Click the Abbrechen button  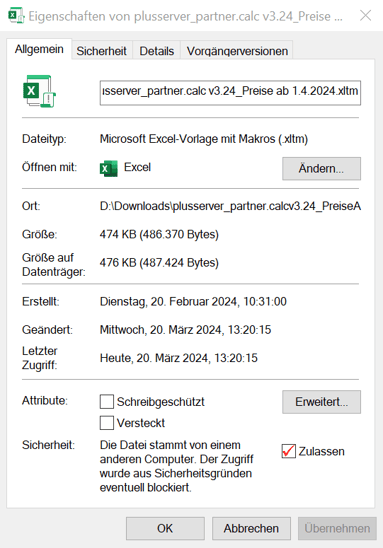coord(251,528)
